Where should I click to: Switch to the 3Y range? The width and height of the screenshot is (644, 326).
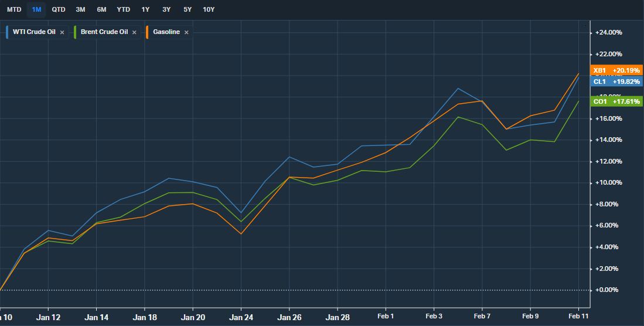pos(166,9)
